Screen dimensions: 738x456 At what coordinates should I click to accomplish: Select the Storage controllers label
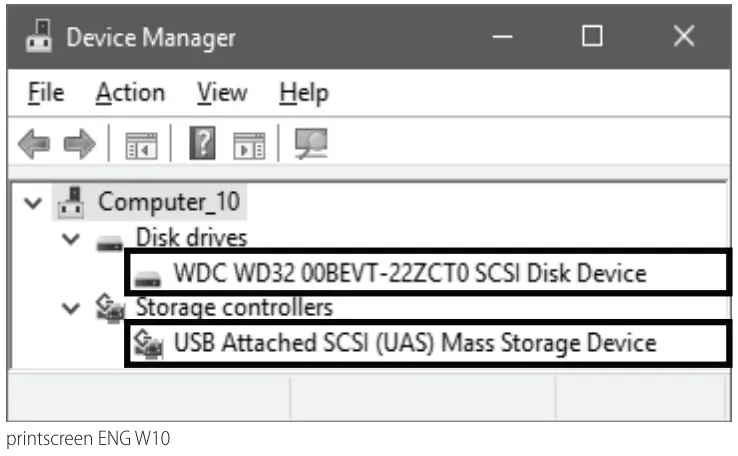coord(234,307)
